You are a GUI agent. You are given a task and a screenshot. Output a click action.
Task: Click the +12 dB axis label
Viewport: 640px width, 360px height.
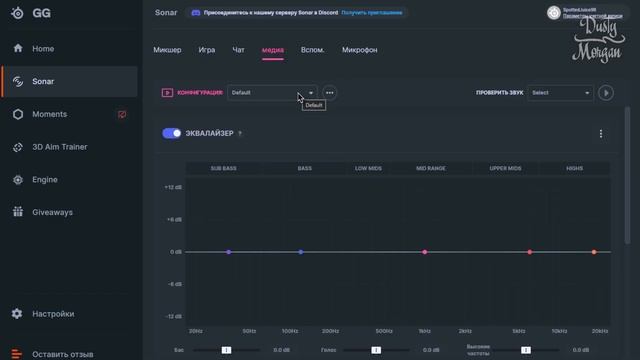point(173,187)
